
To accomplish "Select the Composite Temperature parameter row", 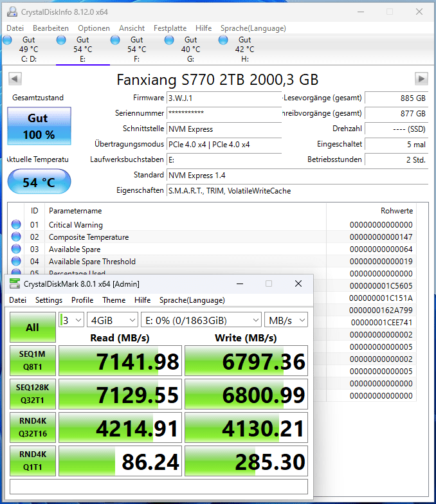I will 212,237.
